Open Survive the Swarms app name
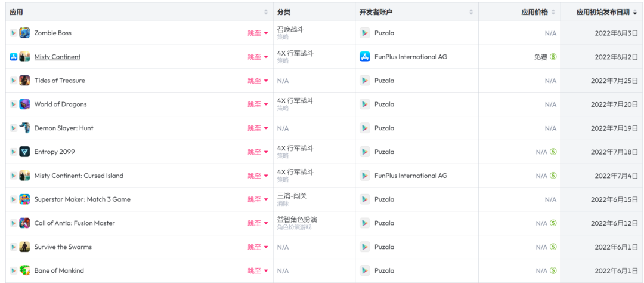 [x=63, y=247]
